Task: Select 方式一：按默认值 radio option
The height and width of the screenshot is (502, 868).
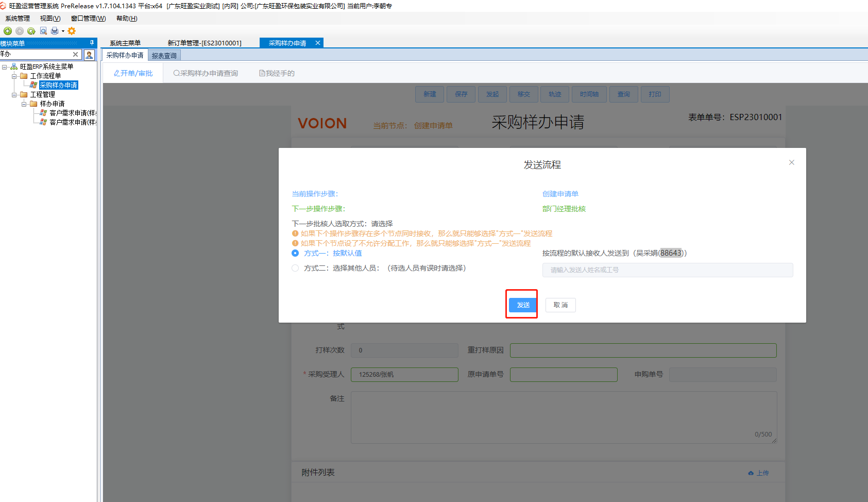Action: (x=295, y=253)
